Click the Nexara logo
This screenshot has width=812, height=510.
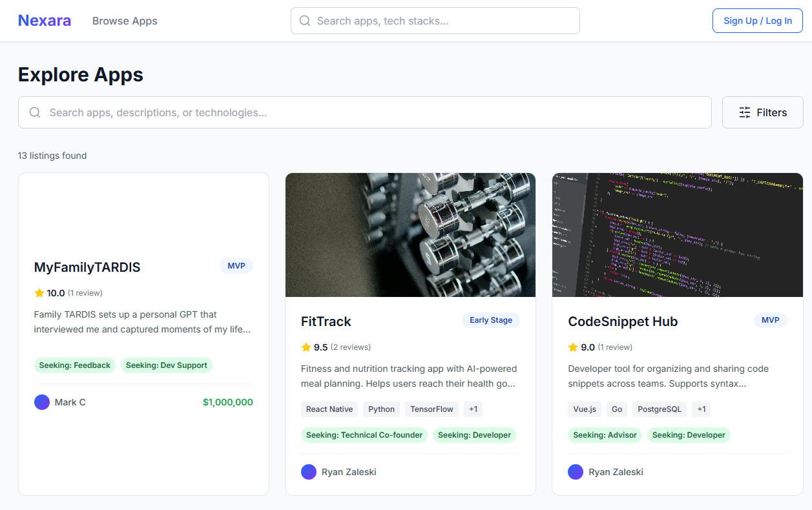(x=45, y=21)
